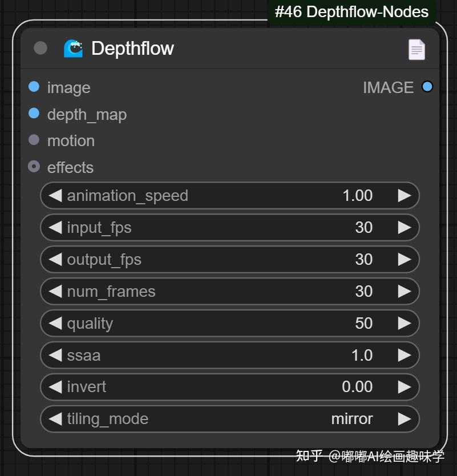Open the node documentation page icon
This screenshot has height=476, width=457.
[x=416, y=50]
